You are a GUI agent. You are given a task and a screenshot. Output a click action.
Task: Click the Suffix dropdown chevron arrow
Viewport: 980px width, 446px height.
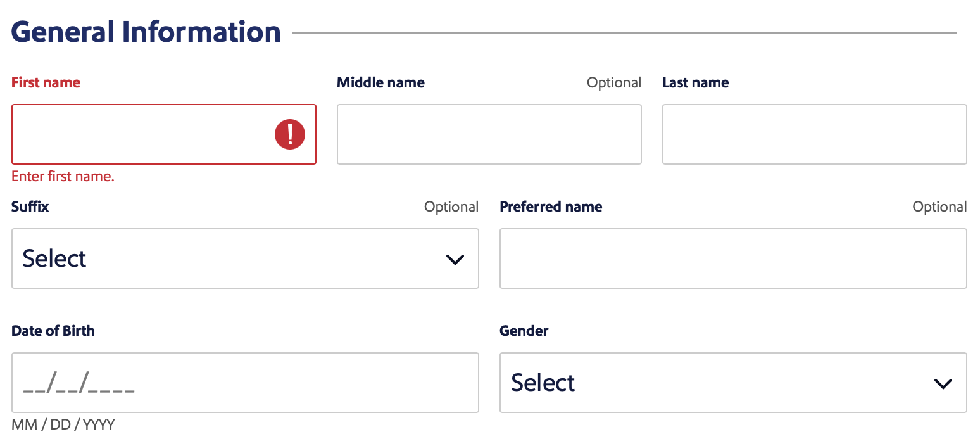coord(455,259)
